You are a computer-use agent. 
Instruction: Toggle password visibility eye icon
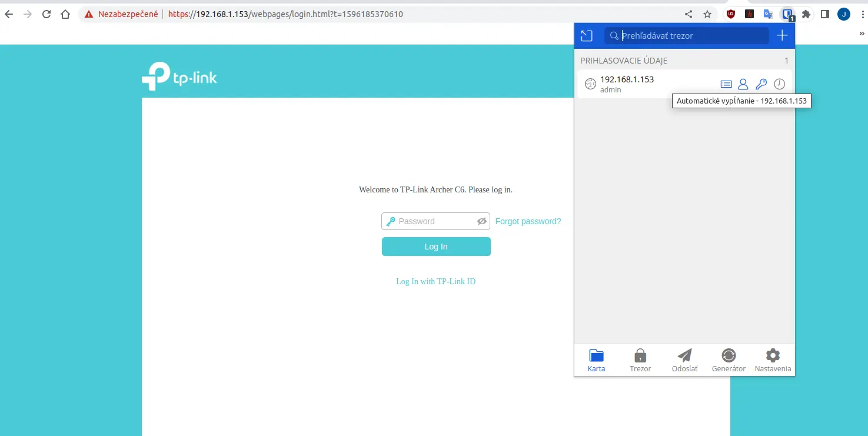[482, 221]
